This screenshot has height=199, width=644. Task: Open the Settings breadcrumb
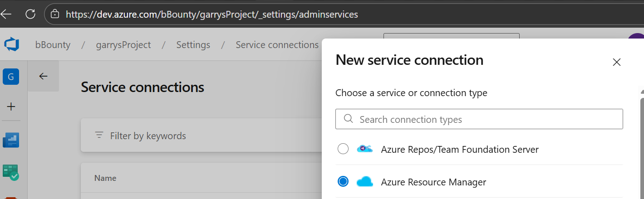(193, 45)
